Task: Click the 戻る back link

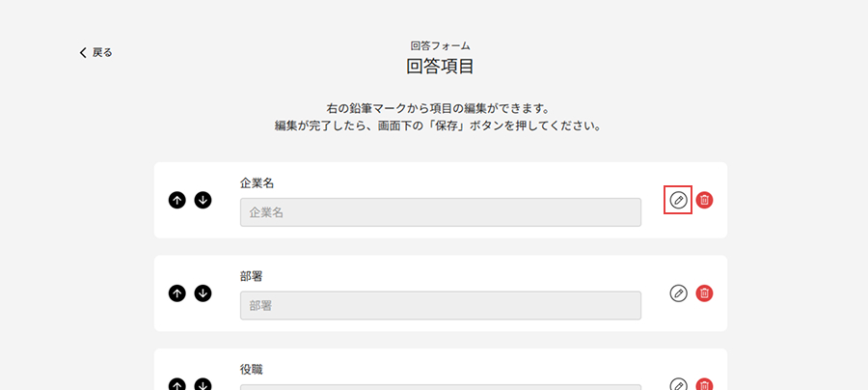Action: pos(95,52)
